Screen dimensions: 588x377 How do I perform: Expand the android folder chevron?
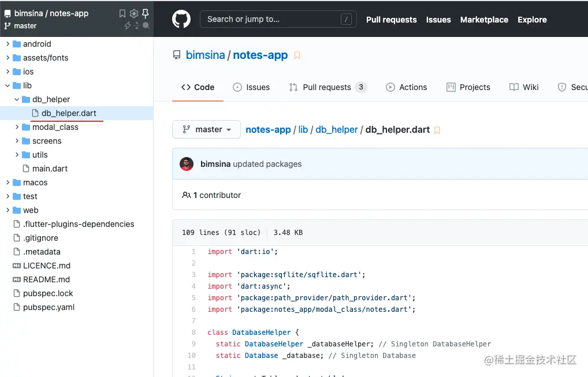(x=8, y=44)
